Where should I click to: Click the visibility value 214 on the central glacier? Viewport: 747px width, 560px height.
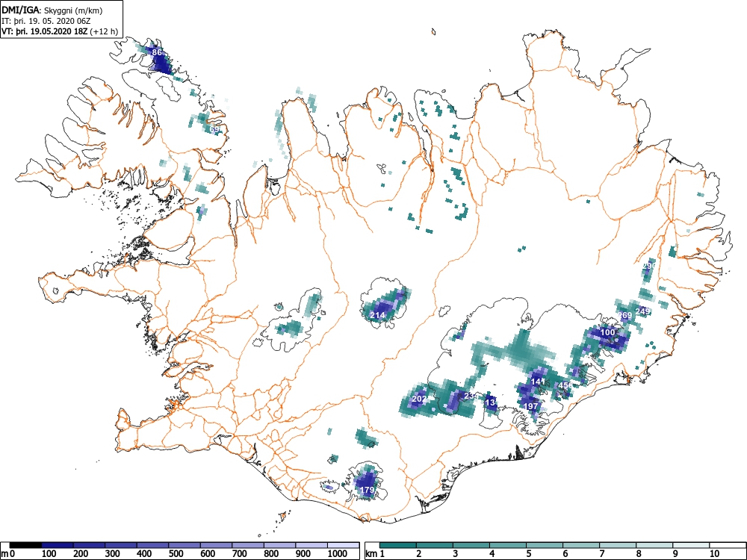[377, 315]
